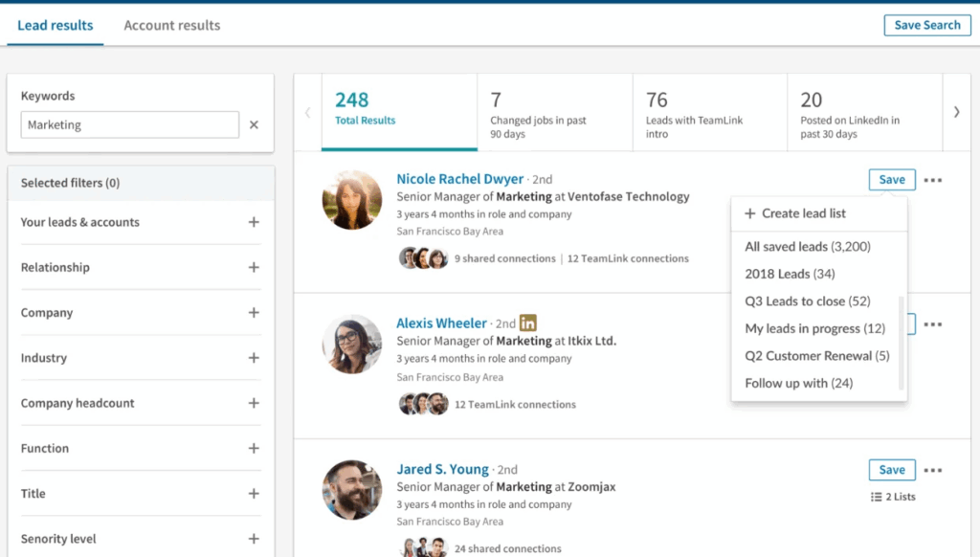Image resolution: width=980 pixels, height=557 pixels.
Task: Click the Save Search button
Action: [926, 25]
